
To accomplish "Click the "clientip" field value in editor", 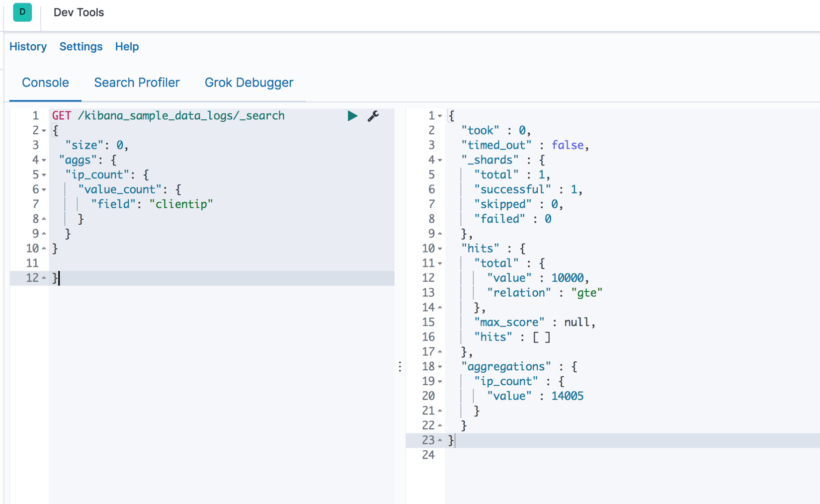I will [x=181, y=204].
